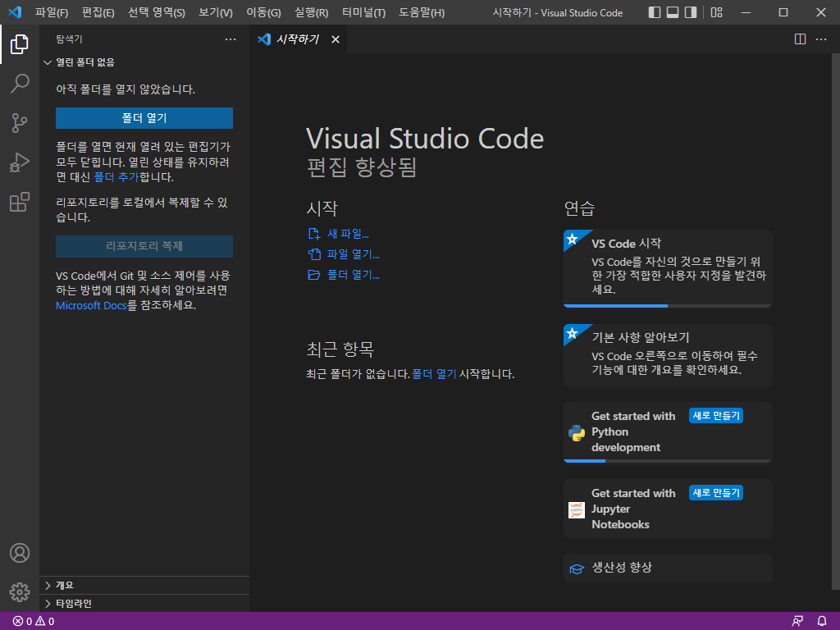The height and width of the screenshot is (630, 840).
Task: Split the editor to the right
Action: tap(800, 39)
